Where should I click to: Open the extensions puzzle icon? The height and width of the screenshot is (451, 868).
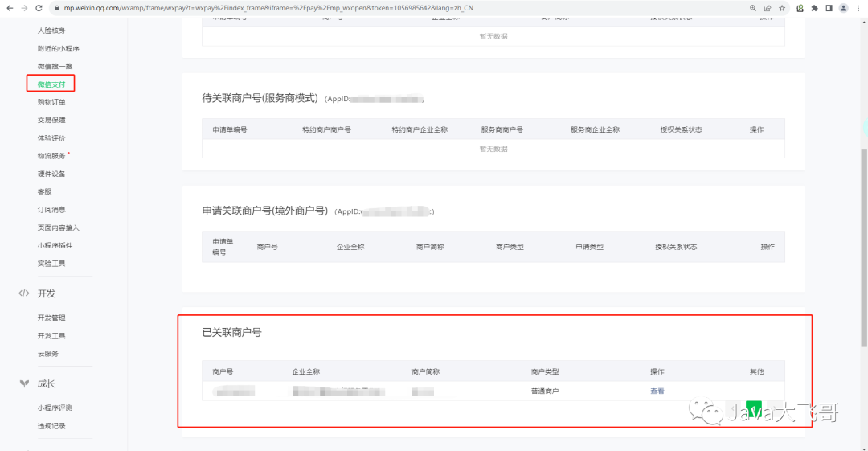pyautogui.click(x=814, y=8)
